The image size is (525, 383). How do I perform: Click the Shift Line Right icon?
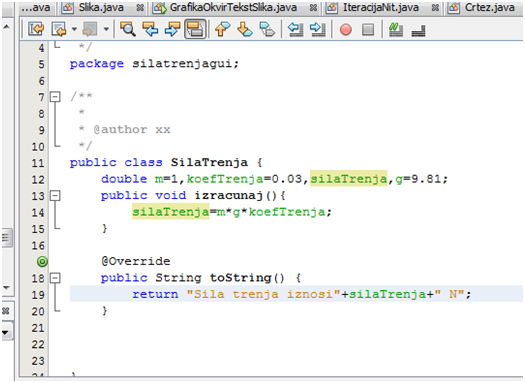[318, 29]
